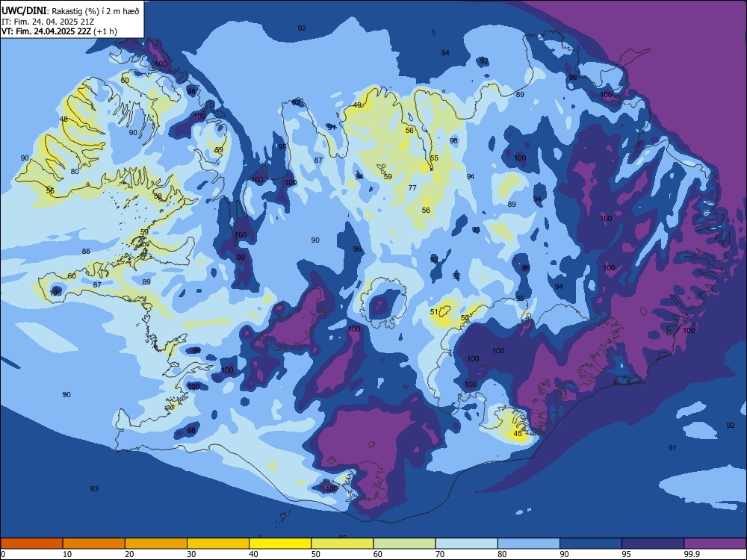Select the purple above-99.9 legend swatch
This screenshot has height=560, width=747.
coord(716,544)
